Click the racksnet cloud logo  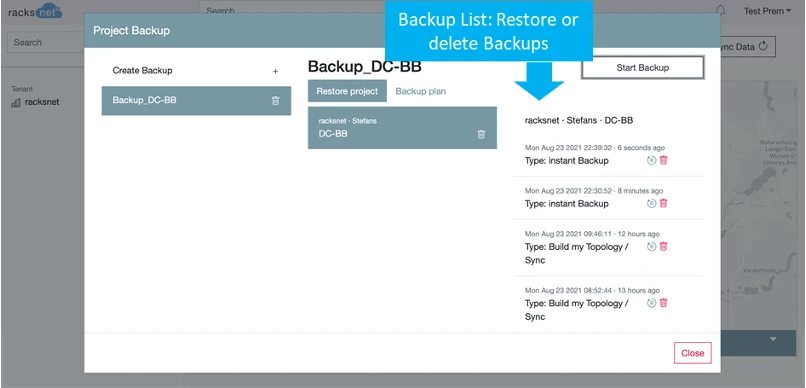point(35,11)
